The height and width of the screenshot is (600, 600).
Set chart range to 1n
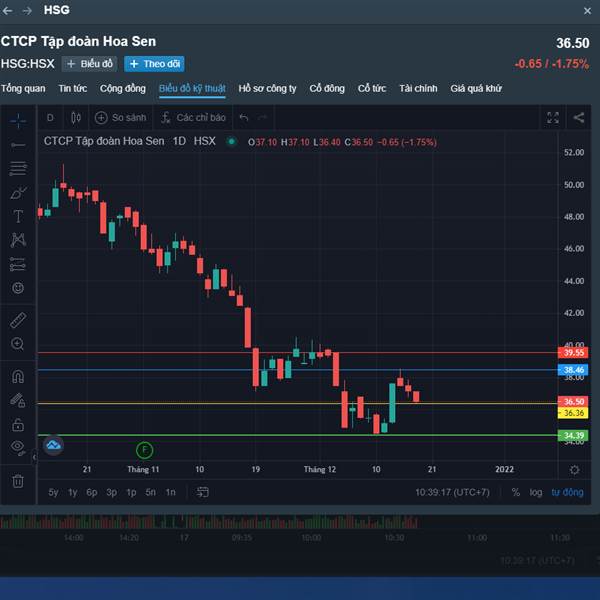click(x=170, y=492)
